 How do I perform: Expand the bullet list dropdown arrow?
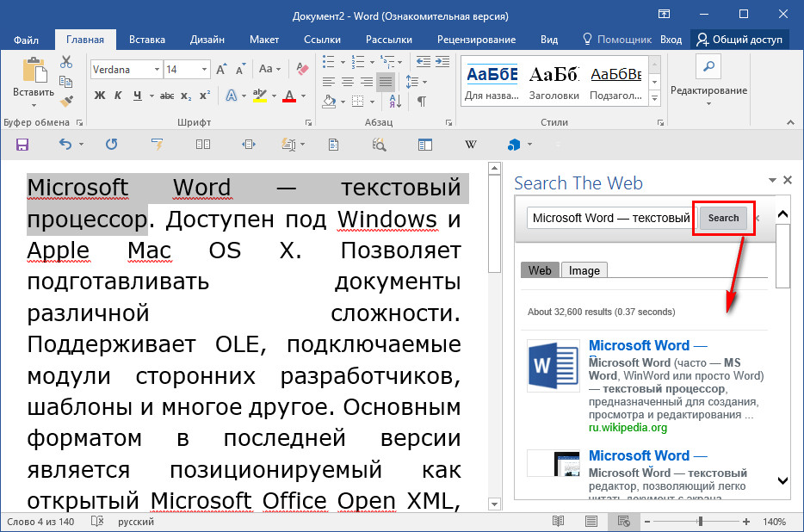click(x=343, y=63)
